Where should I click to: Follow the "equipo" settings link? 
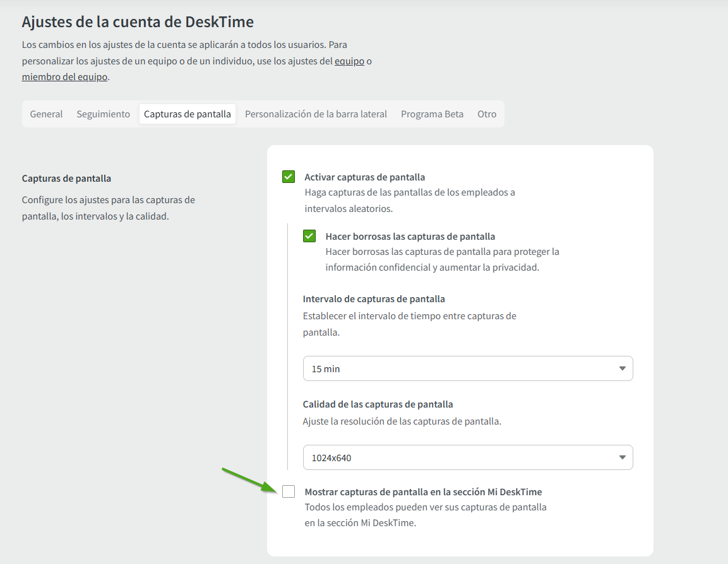point(349,61)
